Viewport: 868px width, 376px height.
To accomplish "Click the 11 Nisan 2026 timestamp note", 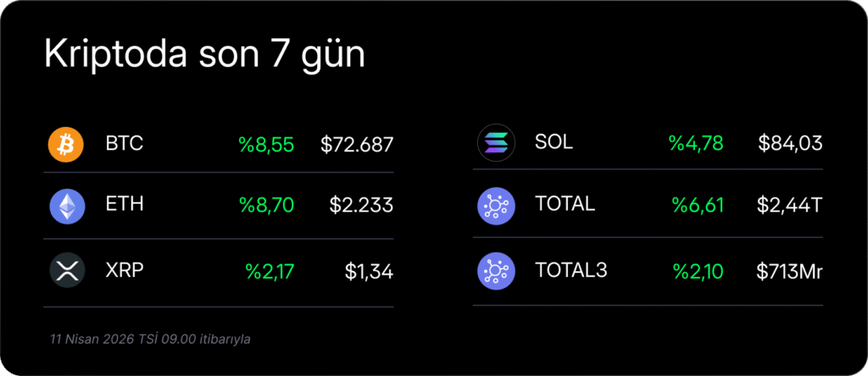I will coord(149,339).
